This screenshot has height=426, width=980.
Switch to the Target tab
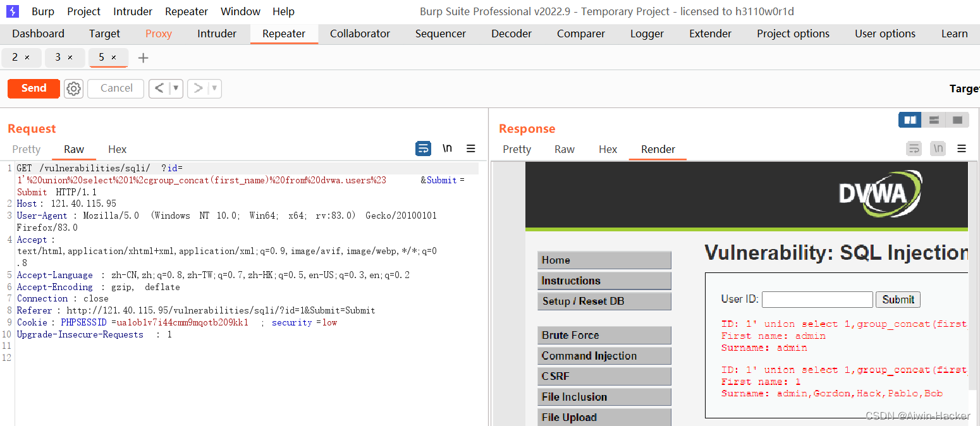pos(104,34)
